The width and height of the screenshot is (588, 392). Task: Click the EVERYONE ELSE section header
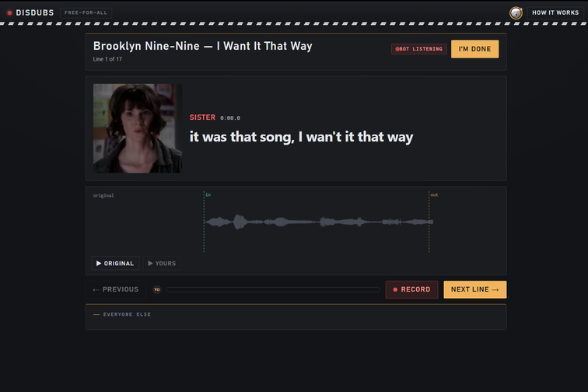(122, 314)
